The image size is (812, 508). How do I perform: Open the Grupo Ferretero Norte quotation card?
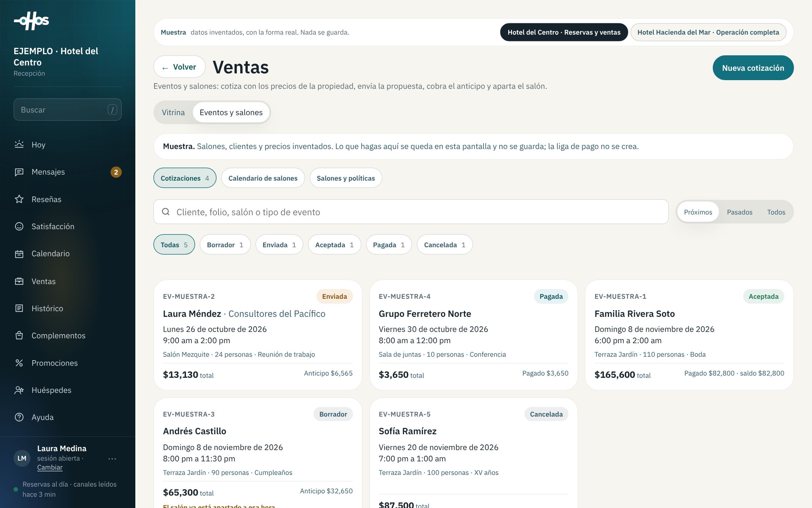[x=473, y=335]
